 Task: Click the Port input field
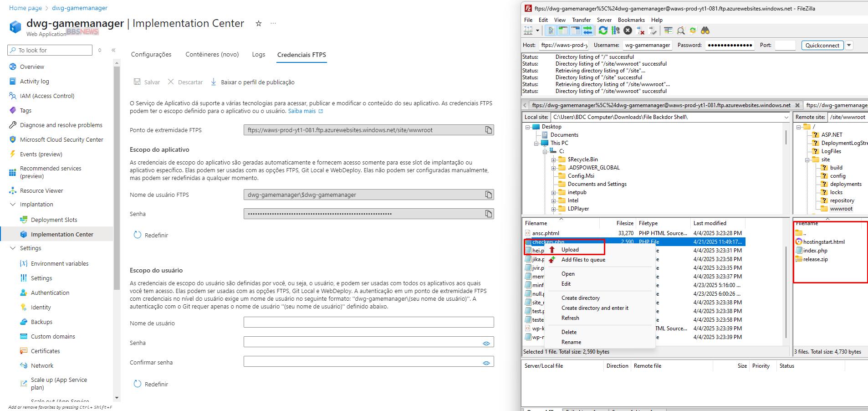click(x=785, y=45)
